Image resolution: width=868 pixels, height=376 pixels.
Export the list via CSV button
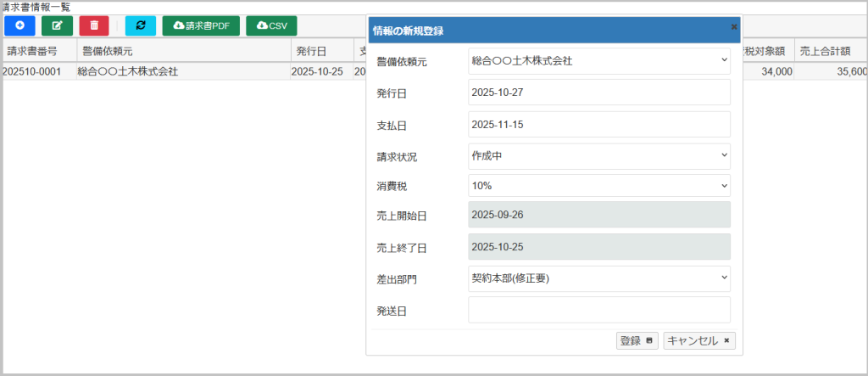[271, 25]
